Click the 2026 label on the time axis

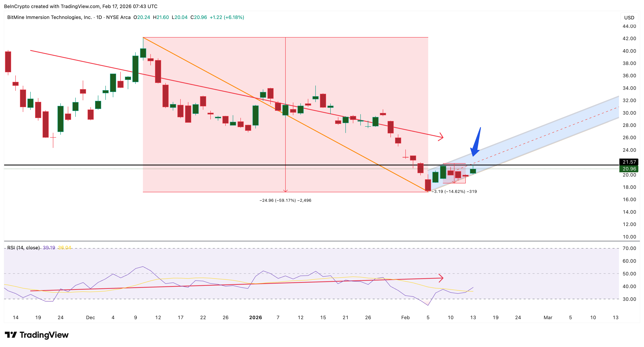click(256, 318)
